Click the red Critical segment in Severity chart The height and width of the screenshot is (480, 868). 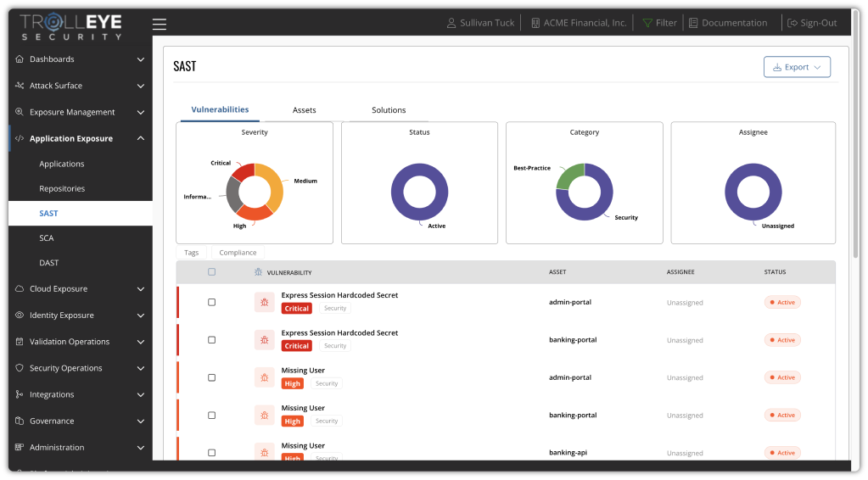point(243,170)
